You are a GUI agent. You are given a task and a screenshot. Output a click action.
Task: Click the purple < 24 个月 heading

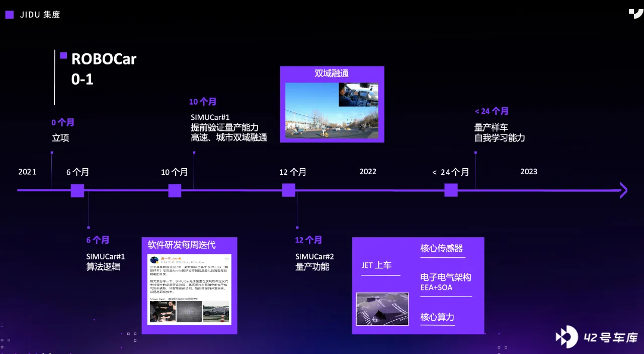click(x=492, y=111)
